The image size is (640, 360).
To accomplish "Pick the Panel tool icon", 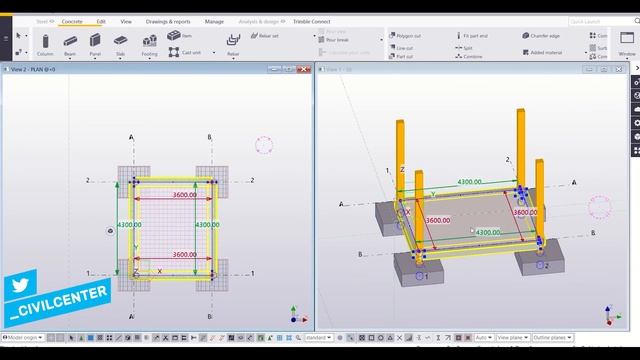I will (x=95, y=44).
